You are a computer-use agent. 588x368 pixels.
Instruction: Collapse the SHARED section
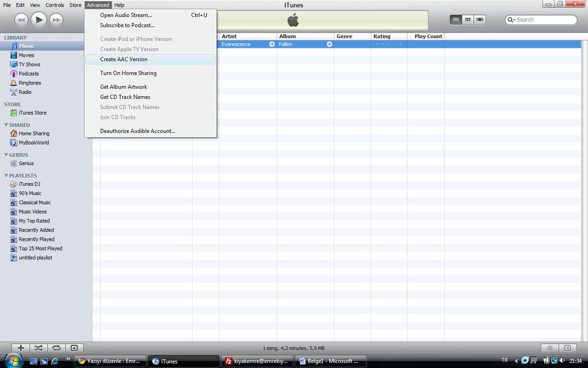6,125
